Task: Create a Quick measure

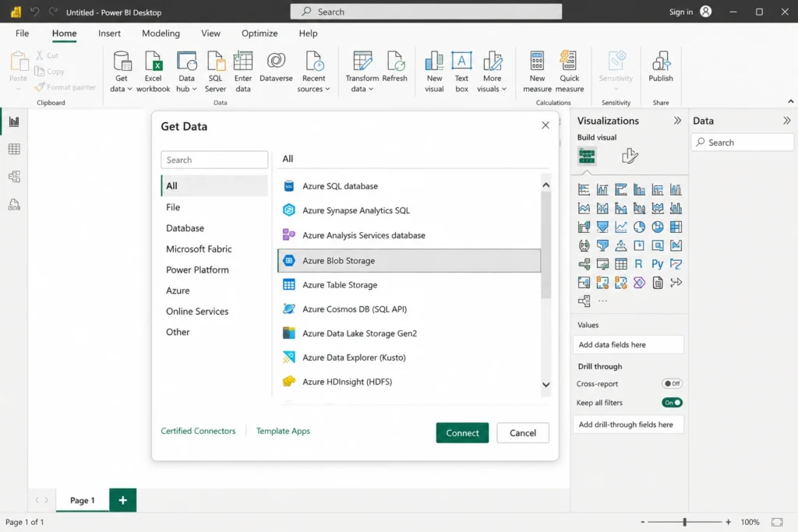Action: (x=569, y=72)
